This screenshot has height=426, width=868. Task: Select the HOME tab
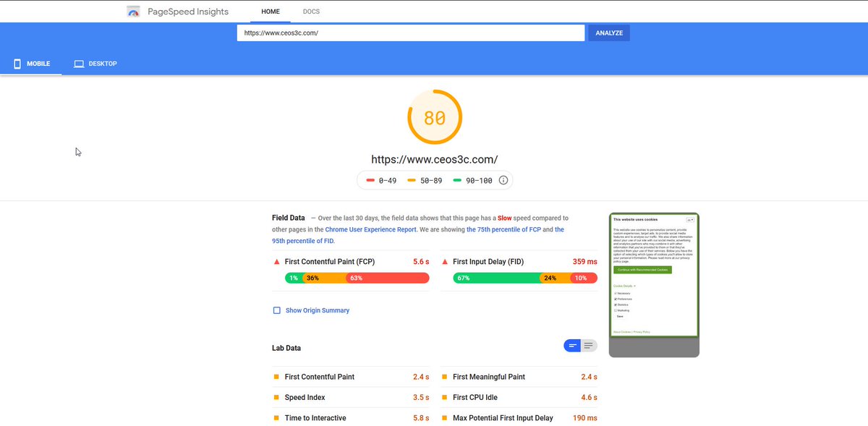[x=270, y=12]
